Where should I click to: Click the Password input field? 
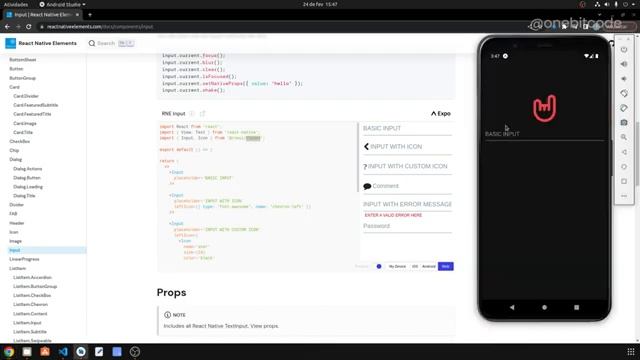click(x=407, y=226)
